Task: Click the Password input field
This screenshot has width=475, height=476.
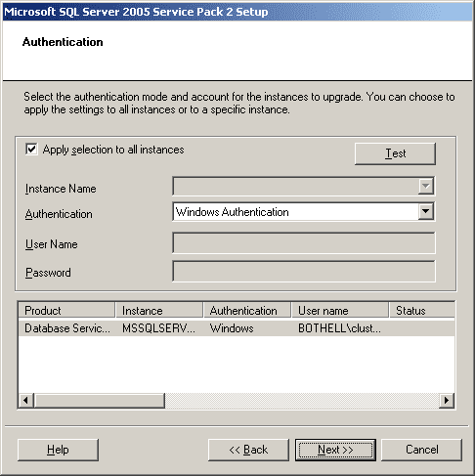Action: pos(304,271)
